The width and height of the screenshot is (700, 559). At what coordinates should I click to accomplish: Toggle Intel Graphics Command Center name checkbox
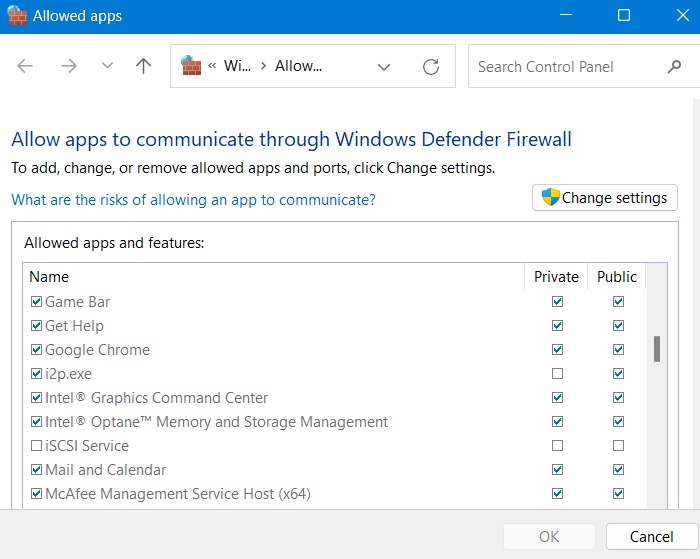(37, 397)
